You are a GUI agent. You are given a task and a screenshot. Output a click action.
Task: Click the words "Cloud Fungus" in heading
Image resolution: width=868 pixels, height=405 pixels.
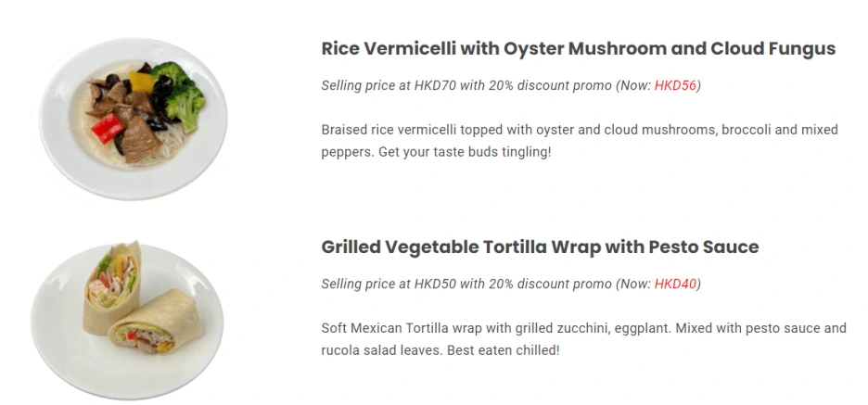click(x=772, y=49)
